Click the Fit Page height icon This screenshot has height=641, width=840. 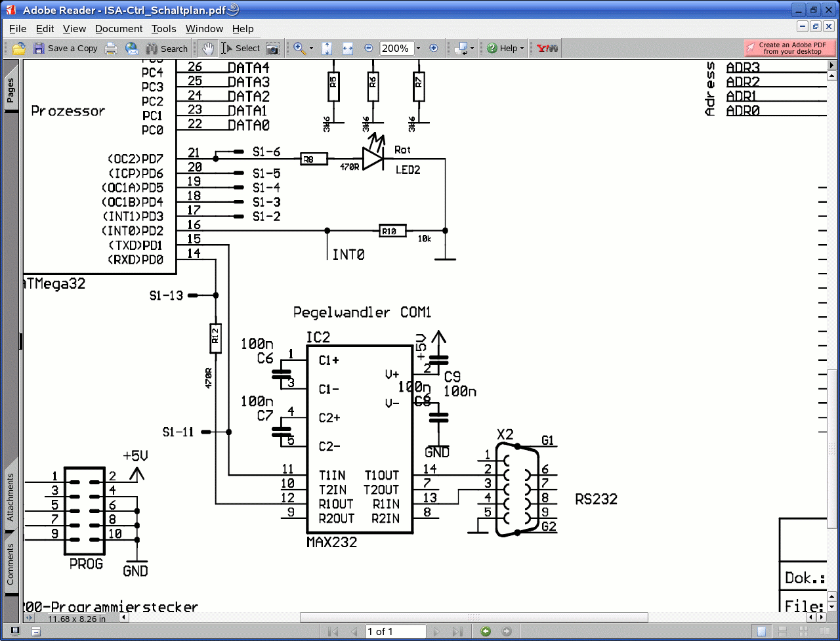327,49
